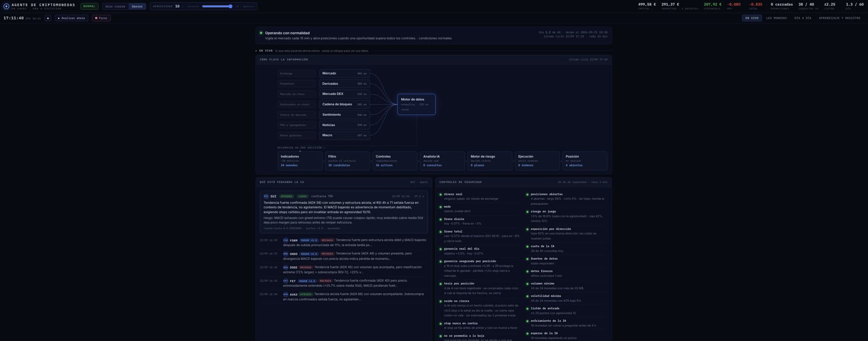Click the green dot beside 'fuentes de datos'
This screenshot has height=341, width=868.
(x=527, y=259)
